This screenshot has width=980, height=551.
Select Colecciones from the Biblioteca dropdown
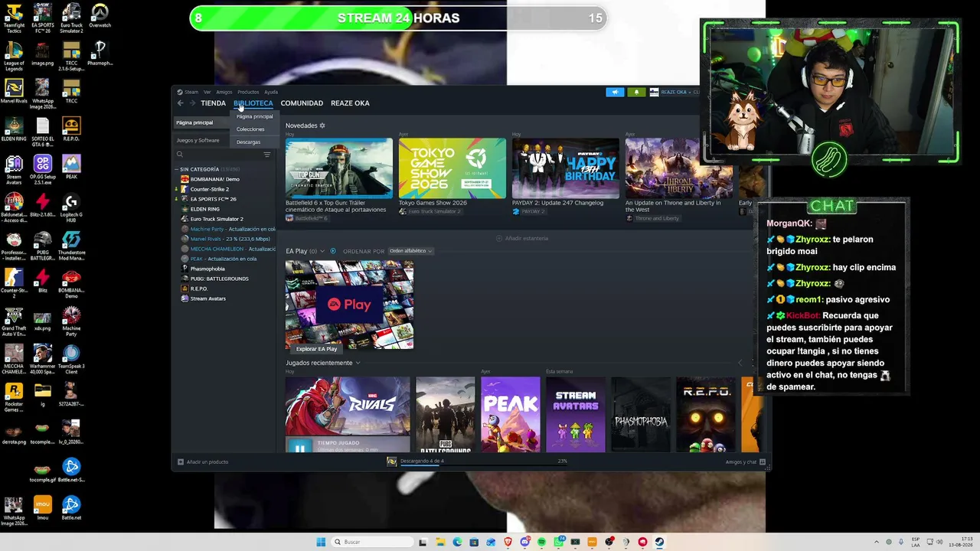250,129
